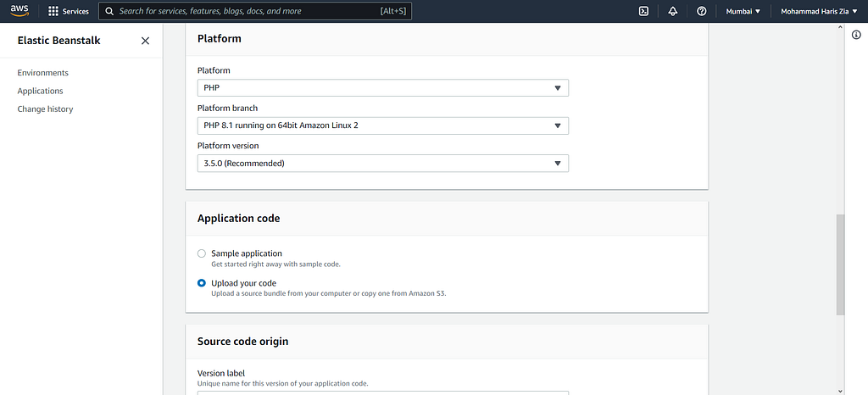
Task: Open the info panel icon
Action: pyautogui.click(x=856, y=35)
